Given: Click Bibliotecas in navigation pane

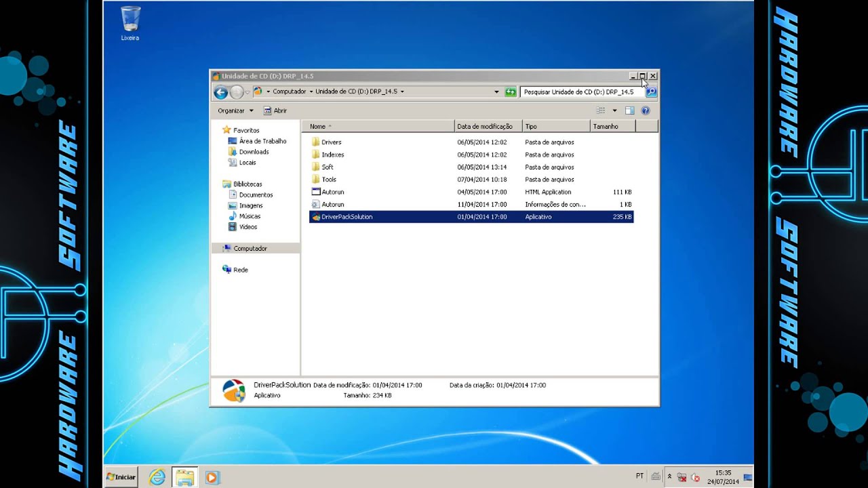Looking at the screenshot, I should click(248, 184).
